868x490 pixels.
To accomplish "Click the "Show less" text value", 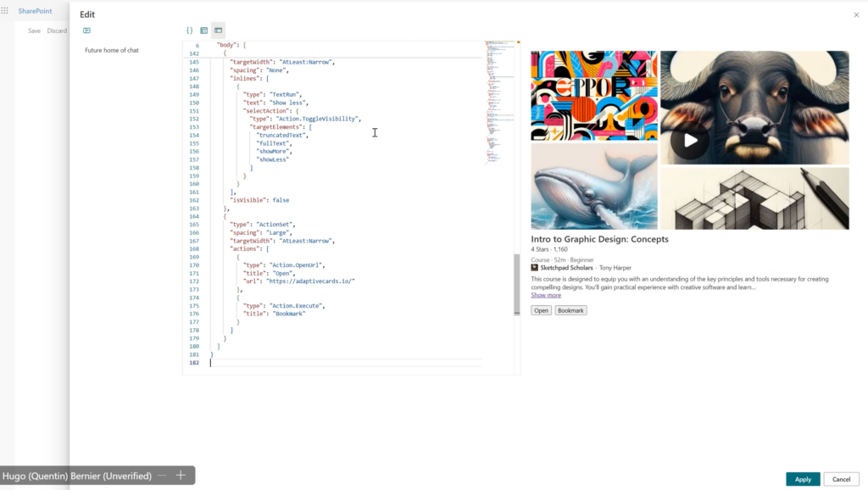I will tap(288, 103).
